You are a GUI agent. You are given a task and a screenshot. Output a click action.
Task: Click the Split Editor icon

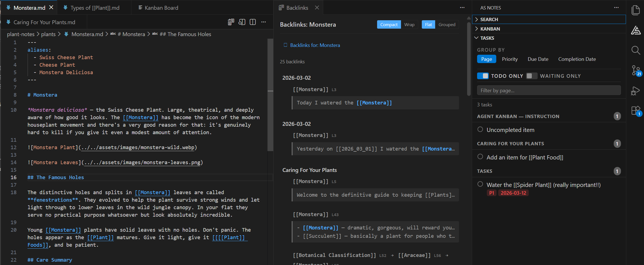pos(253,22)
